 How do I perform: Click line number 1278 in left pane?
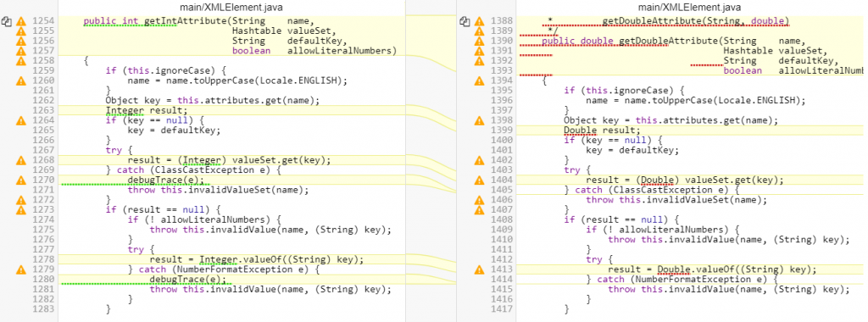pyautogui.click(x=42, y=260)
